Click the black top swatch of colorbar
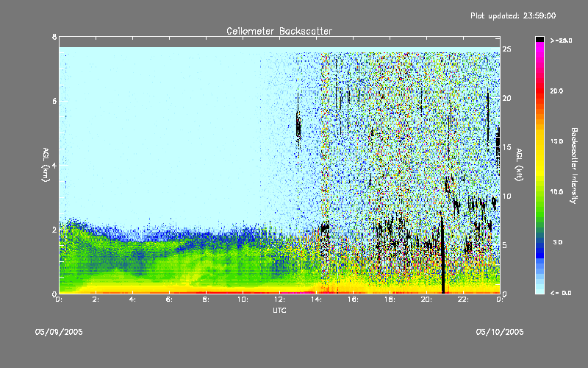The width and height of the screenshot is (588, 368). coord(539,39)
